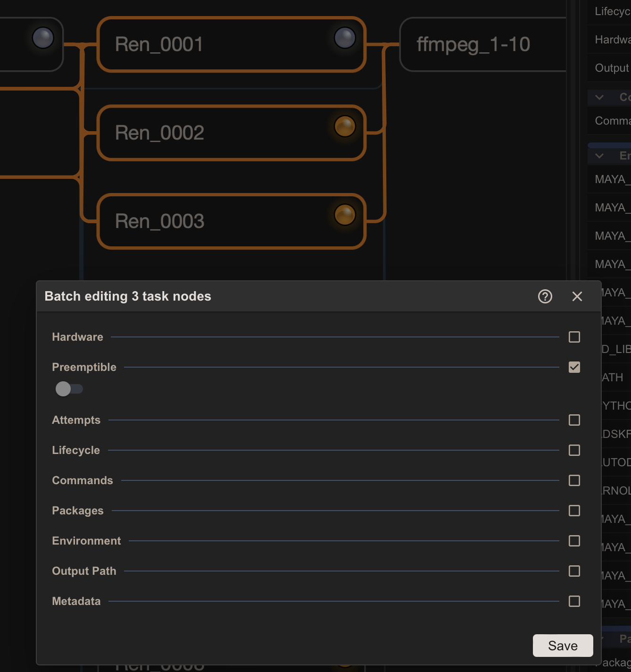
Task: Collapse the section above the Comma… row
Action: (x=599, y=97)
